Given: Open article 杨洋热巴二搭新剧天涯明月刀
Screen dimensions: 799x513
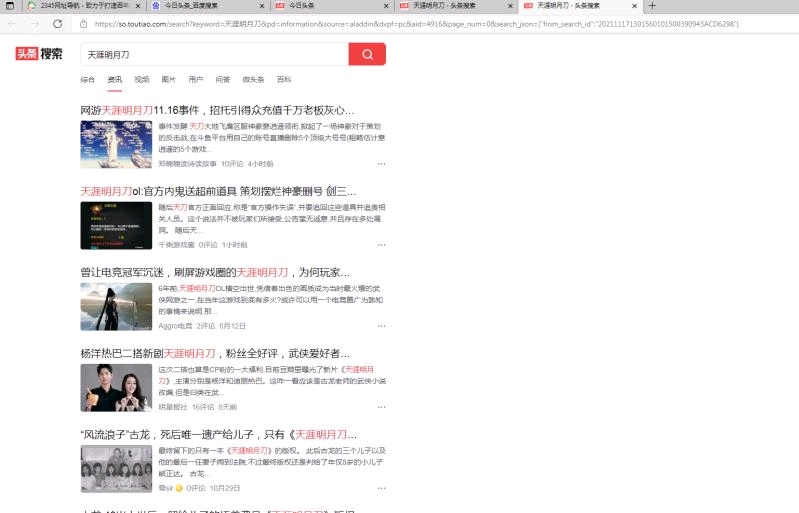Looking at the screenshot, I should (215, 353).
